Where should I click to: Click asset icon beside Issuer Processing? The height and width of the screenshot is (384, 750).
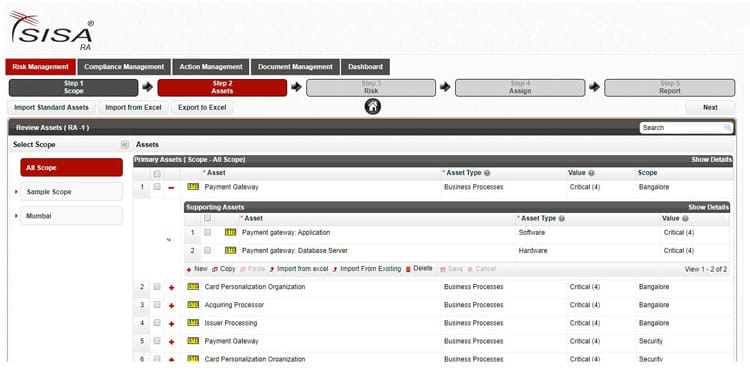(193, 323)
